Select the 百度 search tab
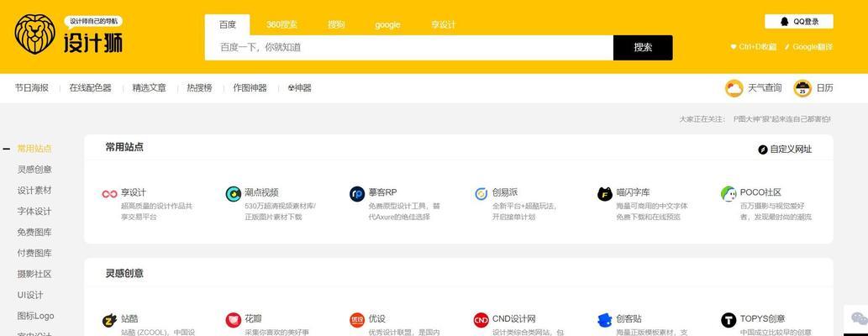 tap(227, 25)
